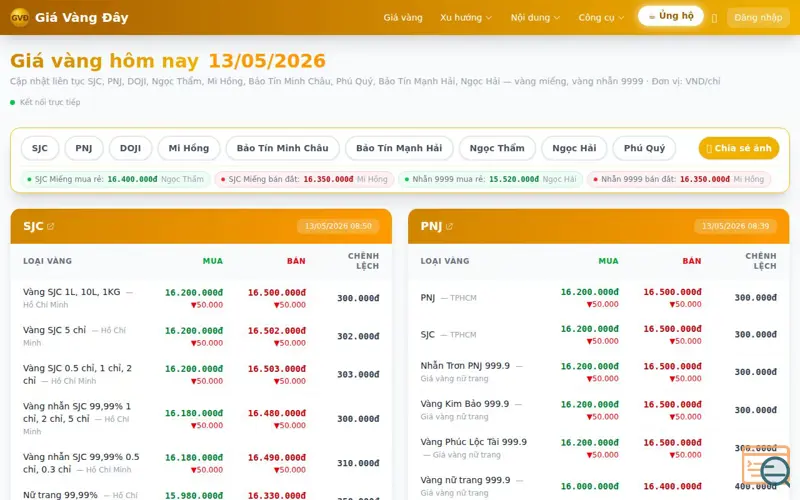
Task: Select the Bảo Tín Minh Châu chip
Action: pyautogui.click(x=283, y=148)
